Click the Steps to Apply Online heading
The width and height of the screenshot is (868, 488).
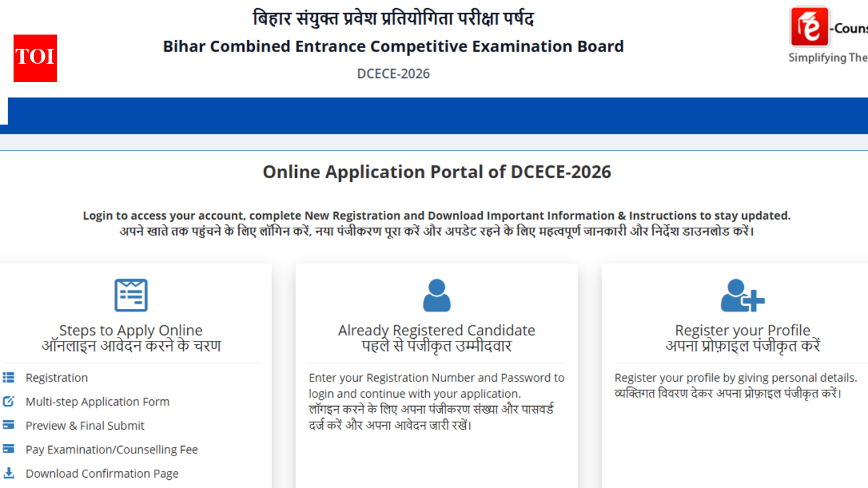click(x=130, y=330)
